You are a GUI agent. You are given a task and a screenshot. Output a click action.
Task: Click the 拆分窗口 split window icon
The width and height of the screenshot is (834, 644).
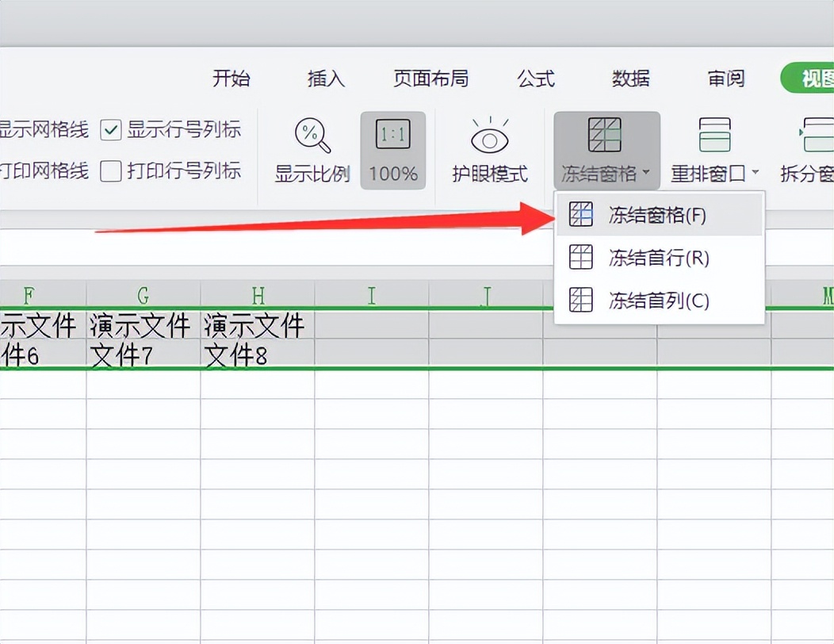(x=817, y=135)
